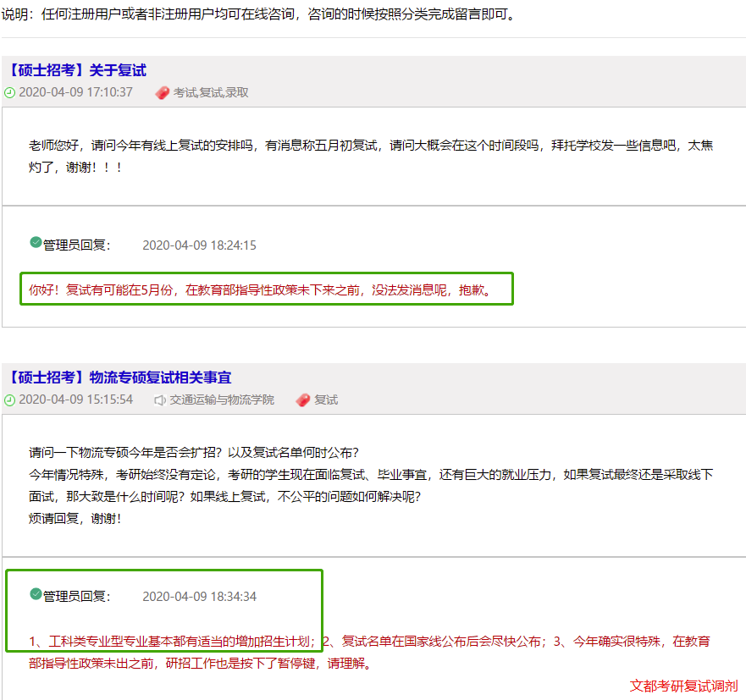Click the clock icon beside 2020-04-09 17:10:37
Image resolution: width=746 pixels, height=700 pixels.
9,93
